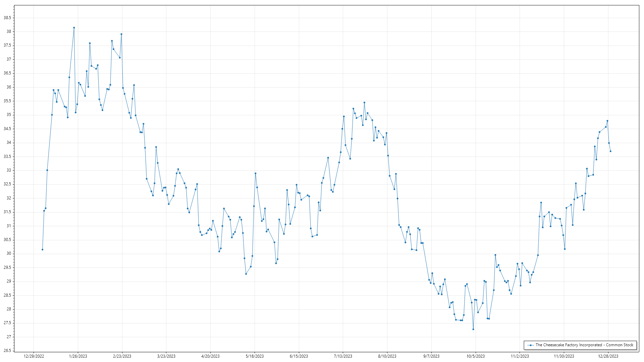Screen dimensions: 644x362
Task: Click the lowest data point on the chart
Action: 473,329
